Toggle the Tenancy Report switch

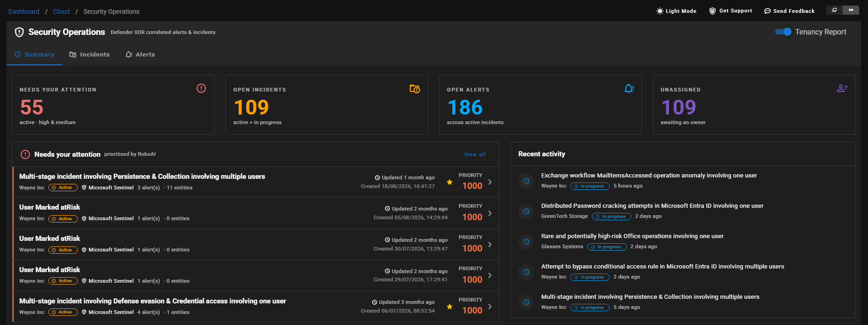783,32
